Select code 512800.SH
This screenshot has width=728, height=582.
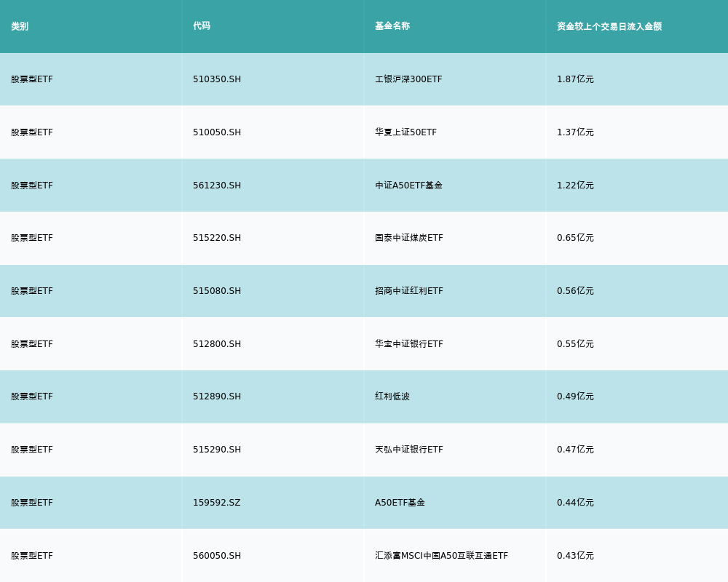click(x=217, y=344)
